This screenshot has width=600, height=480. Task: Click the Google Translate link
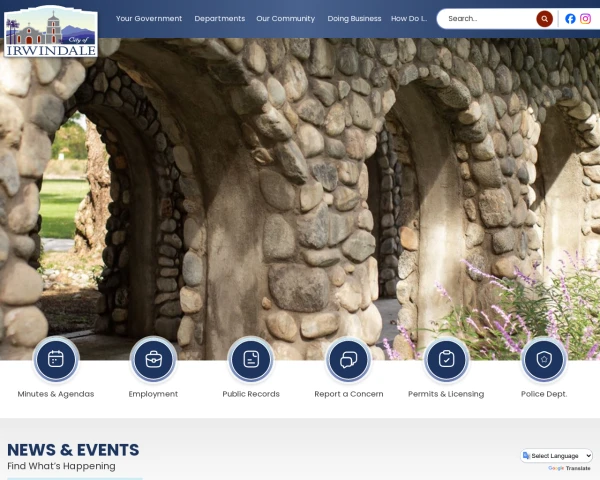(569, 468)
